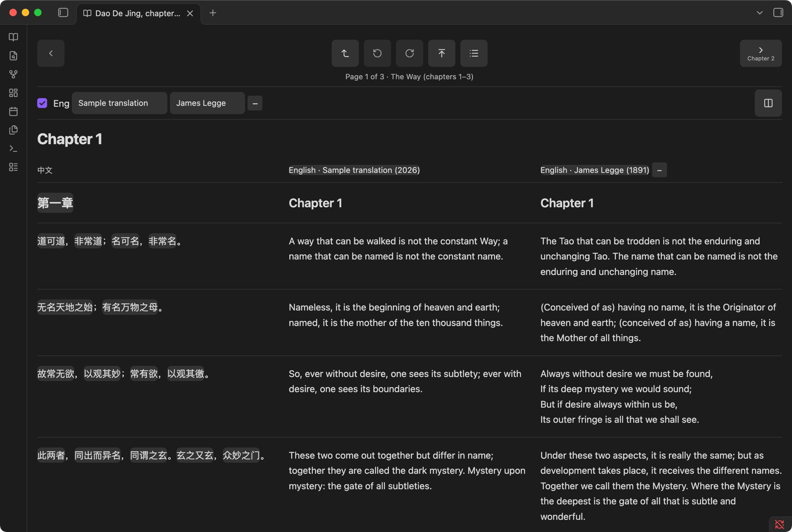Image resolution: width=792 pixels, height=532 pixels.
Task: Remove the James Legge (1891) column
Action: [x=659, y=170]
